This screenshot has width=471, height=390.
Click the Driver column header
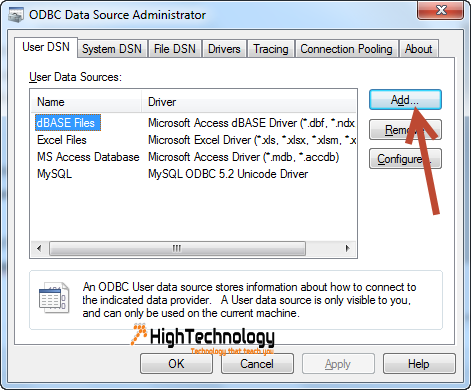tap(249, 102)
